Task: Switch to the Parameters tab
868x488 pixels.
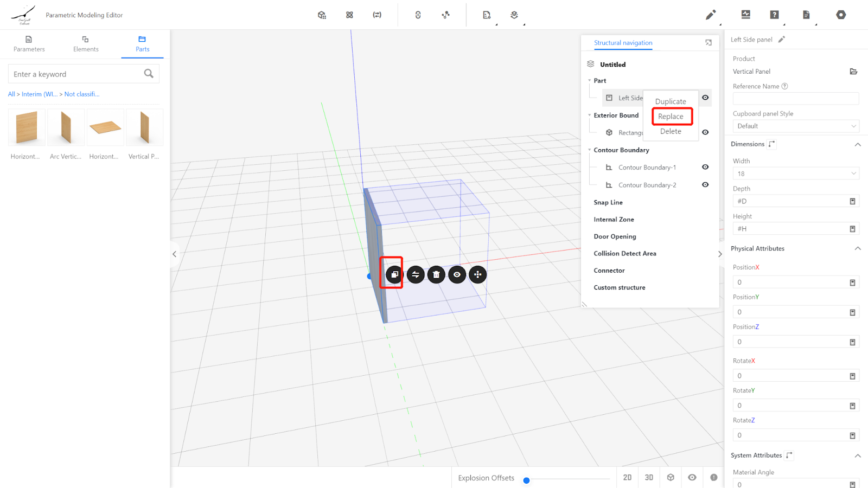Action: pos(29,43)
